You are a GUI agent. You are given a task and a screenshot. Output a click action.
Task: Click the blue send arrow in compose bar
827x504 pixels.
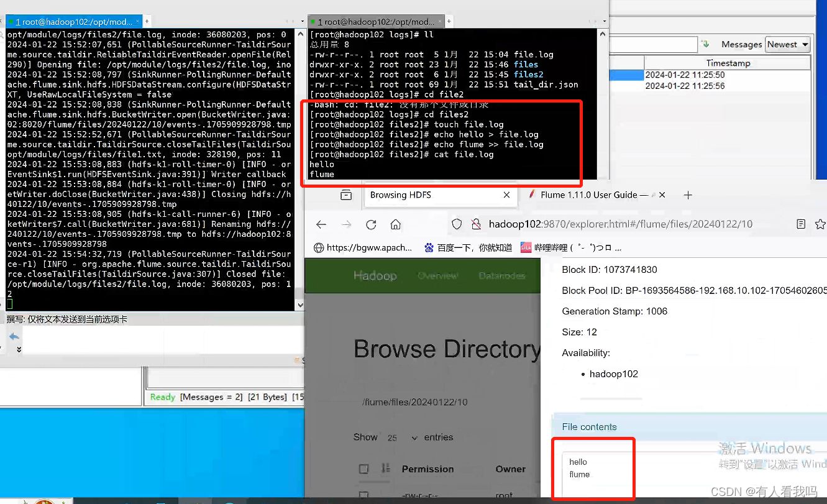(x=14, y=336)
